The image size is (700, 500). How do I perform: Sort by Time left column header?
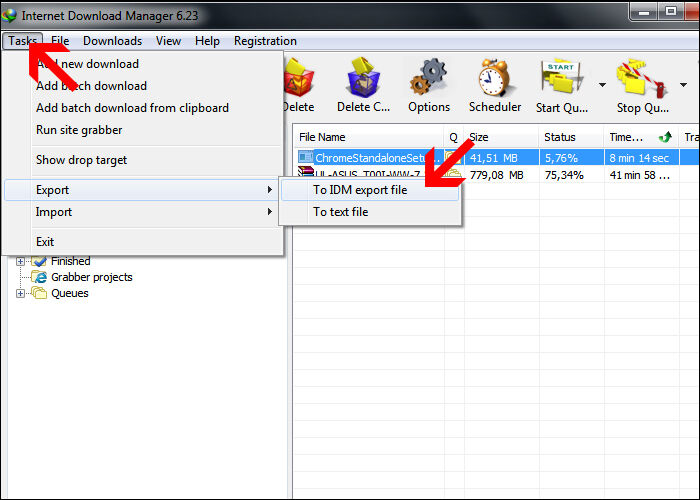tap(641, 137)
